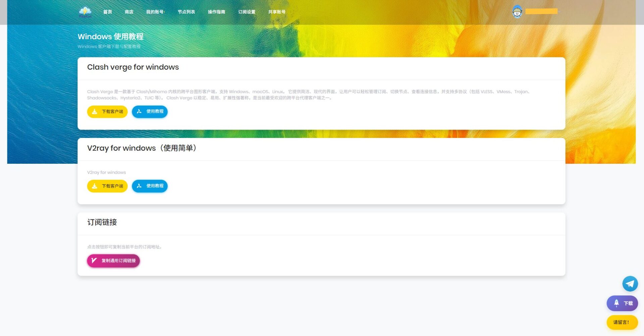
Task: Navigate to 首页 in the top menu
Action: [107, 11]
